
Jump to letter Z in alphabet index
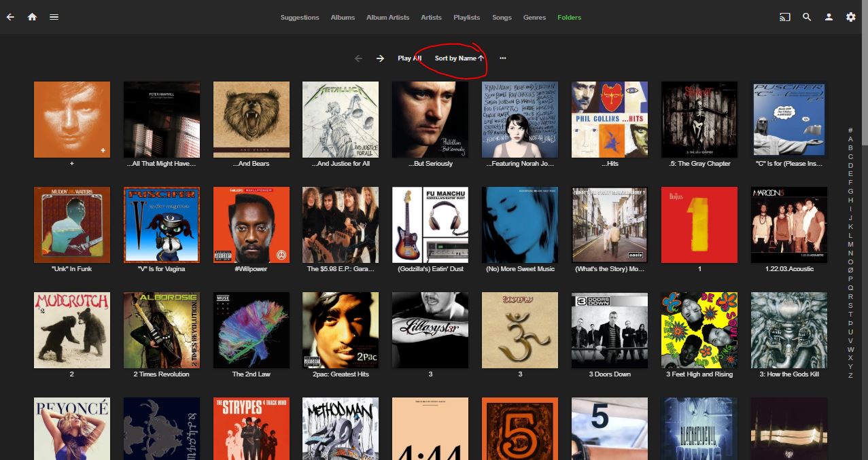(x=850, y=375)
